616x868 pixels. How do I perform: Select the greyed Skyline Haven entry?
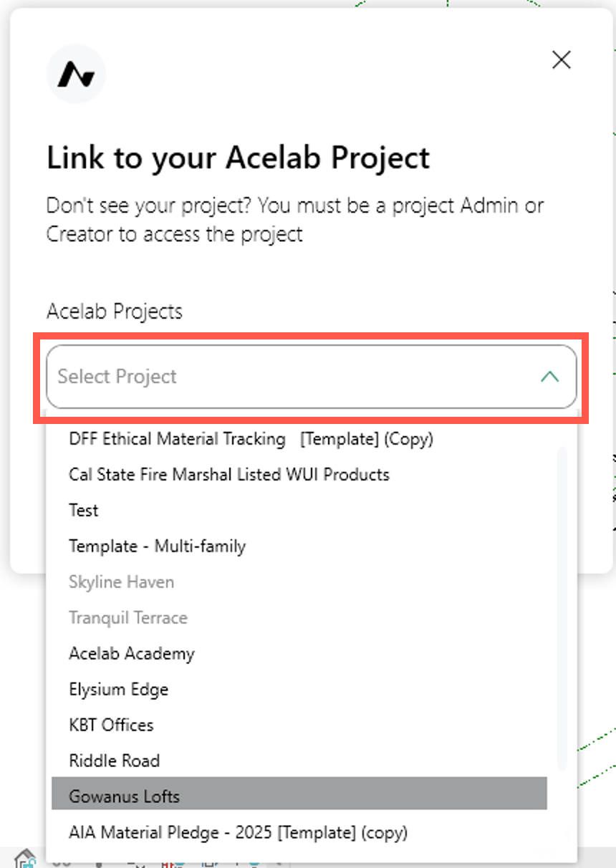click(x=299, y=582)
